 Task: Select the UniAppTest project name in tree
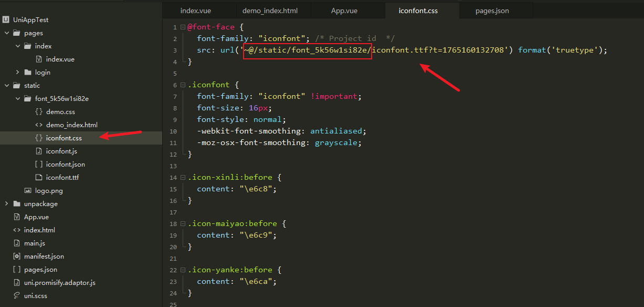tap(31, 19)
